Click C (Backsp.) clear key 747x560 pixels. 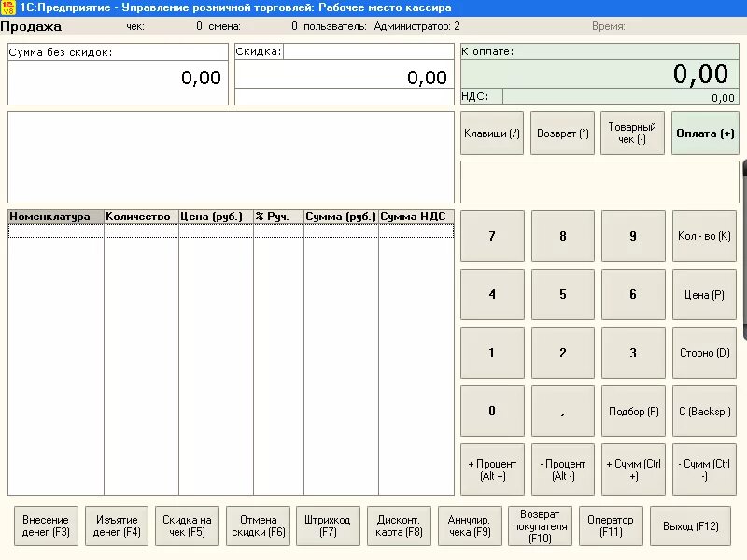point(704,411)
